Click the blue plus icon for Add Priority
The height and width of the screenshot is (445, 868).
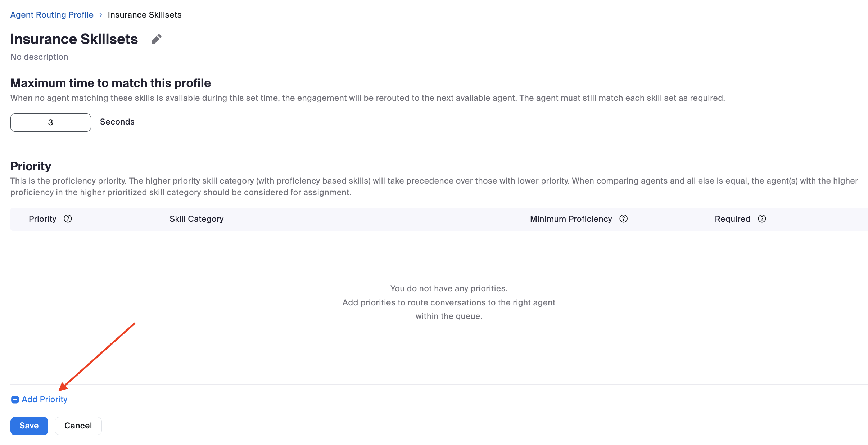[15, 400]
